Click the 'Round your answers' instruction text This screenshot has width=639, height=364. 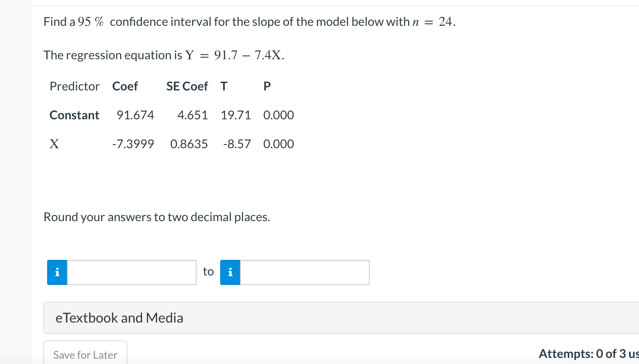[x=157, y=217]
